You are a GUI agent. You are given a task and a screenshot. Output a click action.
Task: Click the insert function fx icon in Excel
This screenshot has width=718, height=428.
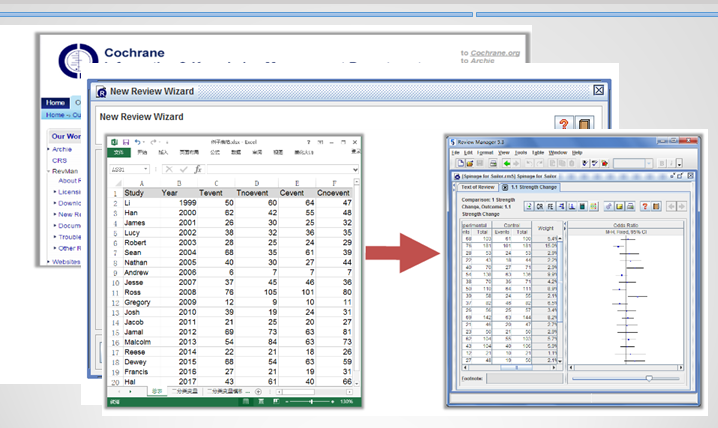tap(198, 169)
